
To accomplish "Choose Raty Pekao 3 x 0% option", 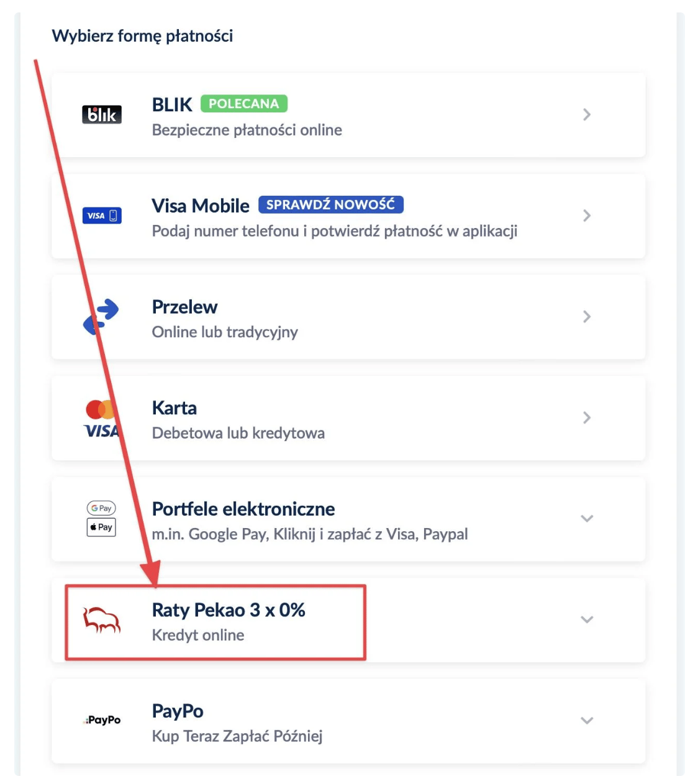I will [229, 610].
